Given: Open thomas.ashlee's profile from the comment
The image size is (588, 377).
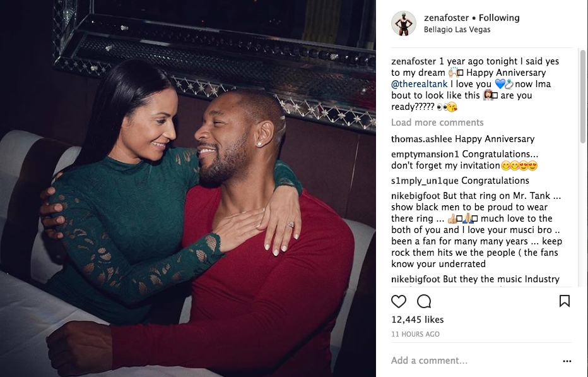Looking at the screenshot, I should point(421,139).
